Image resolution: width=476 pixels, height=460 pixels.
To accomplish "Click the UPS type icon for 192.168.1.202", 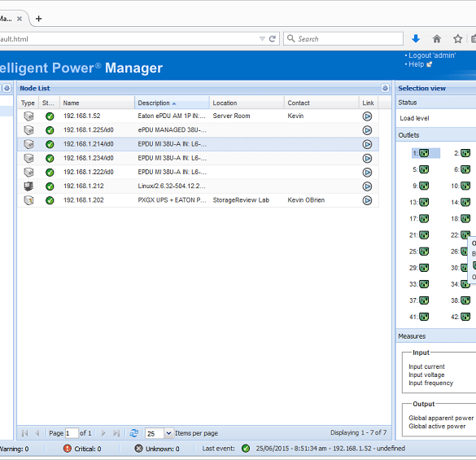I will pos(28,200).
